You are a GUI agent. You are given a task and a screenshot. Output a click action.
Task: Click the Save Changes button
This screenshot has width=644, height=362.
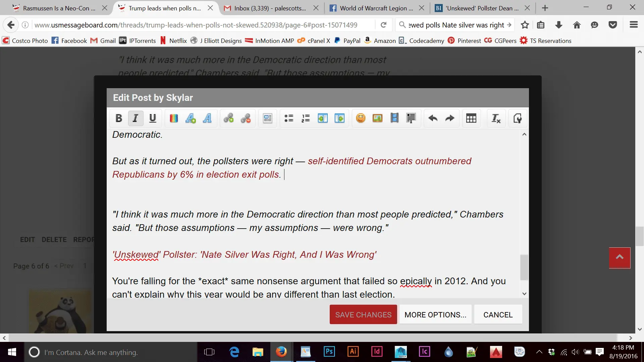363,315
